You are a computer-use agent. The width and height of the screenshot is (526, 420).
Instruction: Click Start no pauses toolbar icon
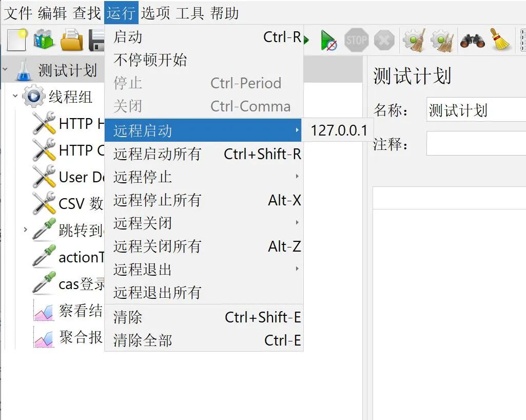[x=328, y=40]
